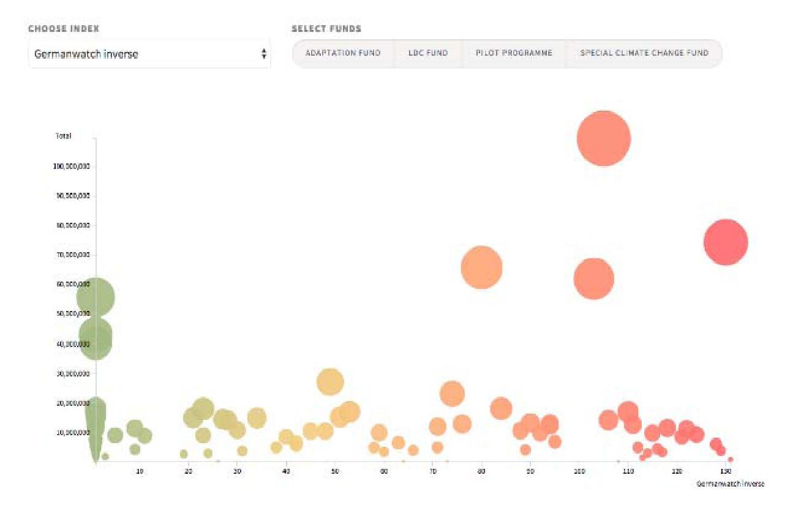
Task: Click the orange bubble at index 74
Action: [x=452, y=394]
